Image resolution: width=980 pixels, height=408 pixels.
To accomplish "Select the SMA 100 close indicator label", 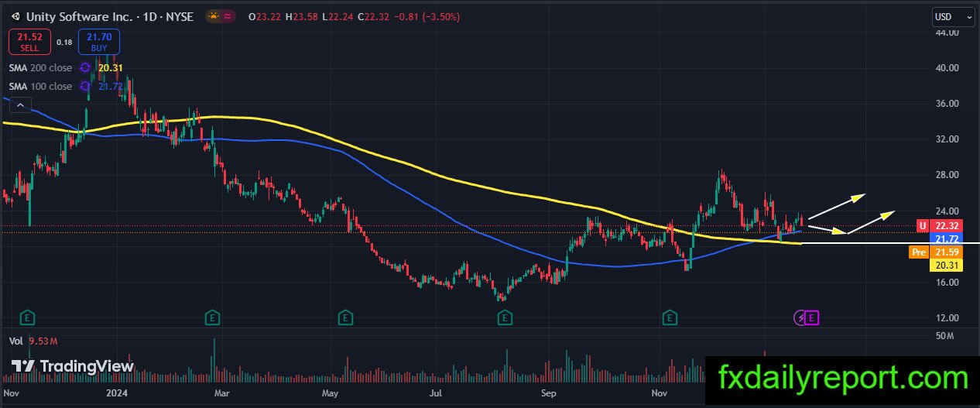I will (40, 86).
